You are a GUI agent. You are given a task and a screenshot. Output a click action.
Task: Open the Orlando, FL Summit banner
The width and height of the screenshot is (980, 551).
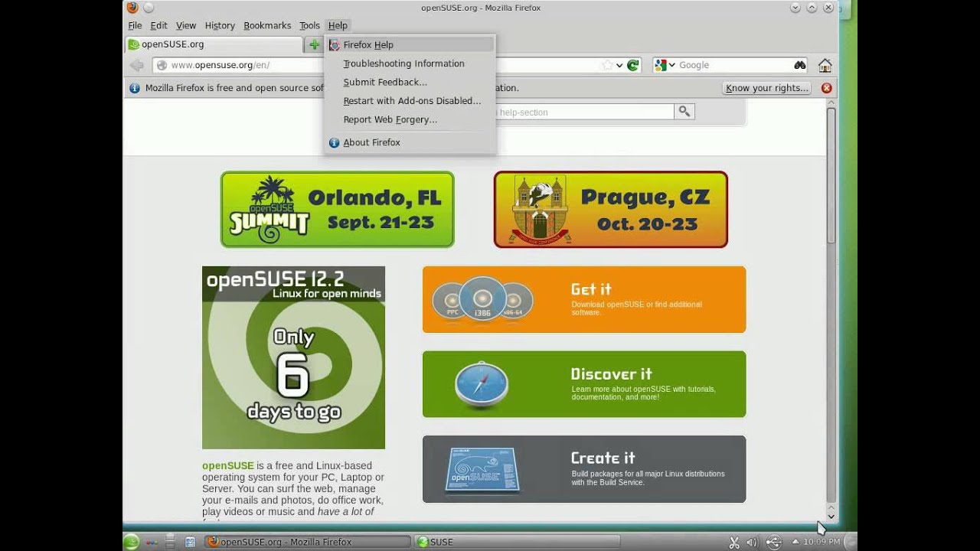click(x=338, y=210)
